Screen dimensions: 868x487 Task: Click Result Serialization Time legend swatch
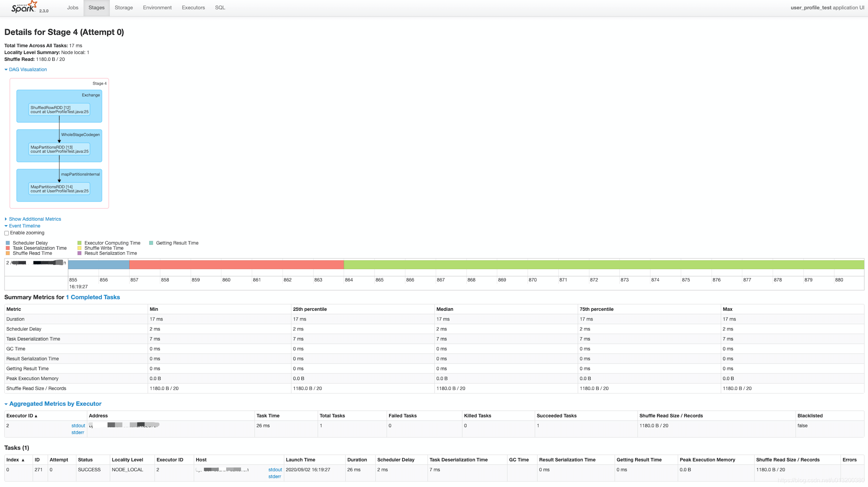pos(79,253)
